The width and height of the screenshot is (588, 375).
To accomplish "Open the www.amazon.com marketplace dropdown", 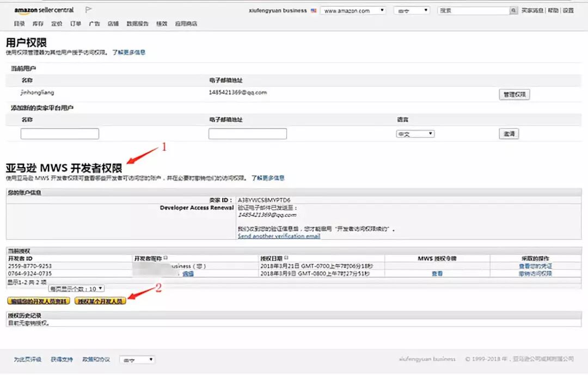I will (353, 10).
